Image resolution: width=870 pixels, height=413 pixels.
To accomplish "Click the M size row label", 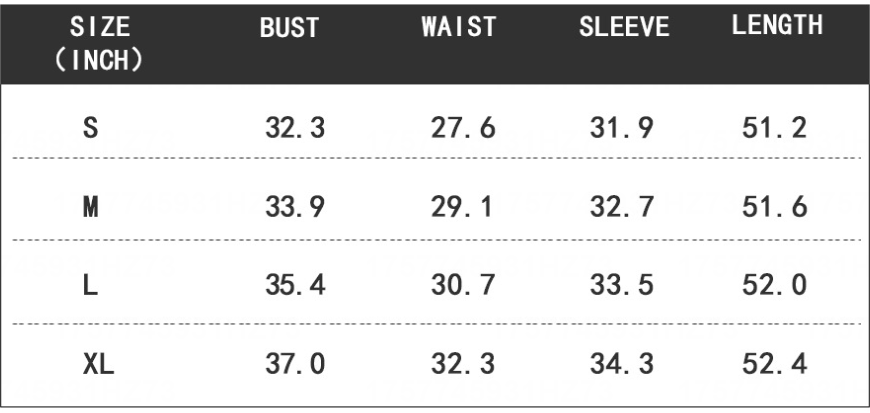I will click(91, 207).
